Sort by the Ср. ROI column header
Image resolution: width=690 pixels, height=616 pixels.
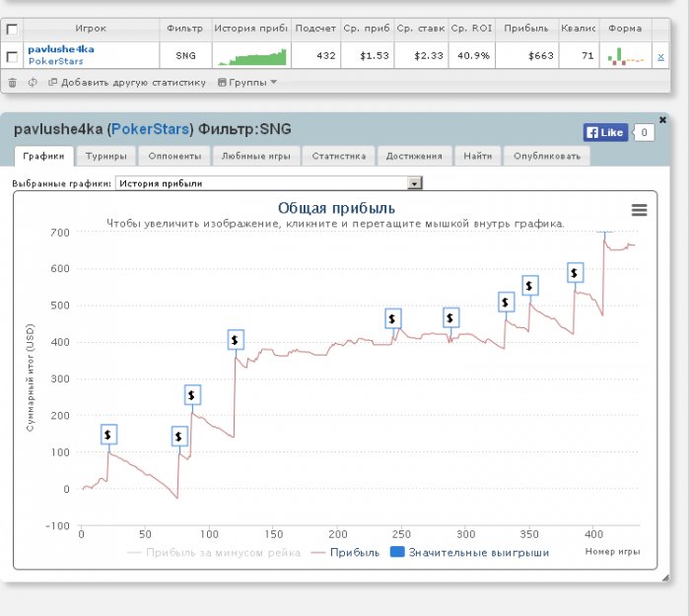pos(472,30)
